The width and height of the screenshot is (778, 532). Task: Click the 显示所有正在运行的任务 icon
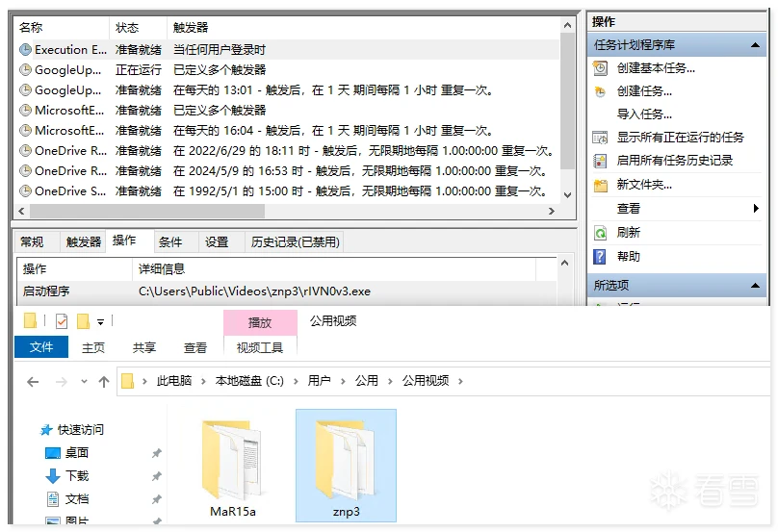[x=600, y=138]
